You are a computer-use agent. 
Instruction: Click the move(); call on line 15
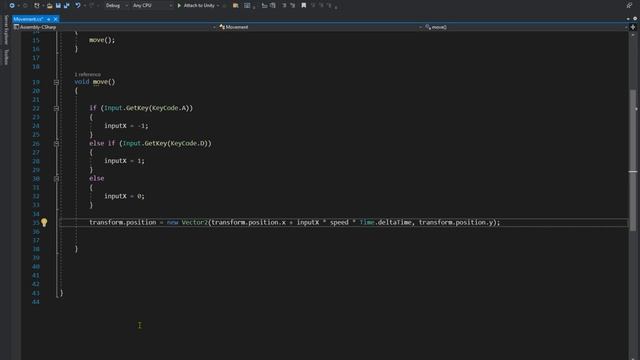click(x=102, y=40)
